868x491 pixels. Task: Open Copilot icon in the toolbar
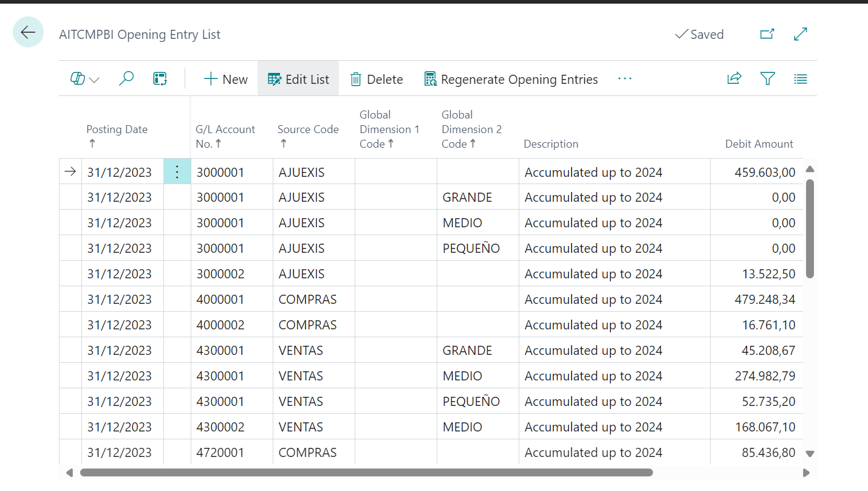78,79
